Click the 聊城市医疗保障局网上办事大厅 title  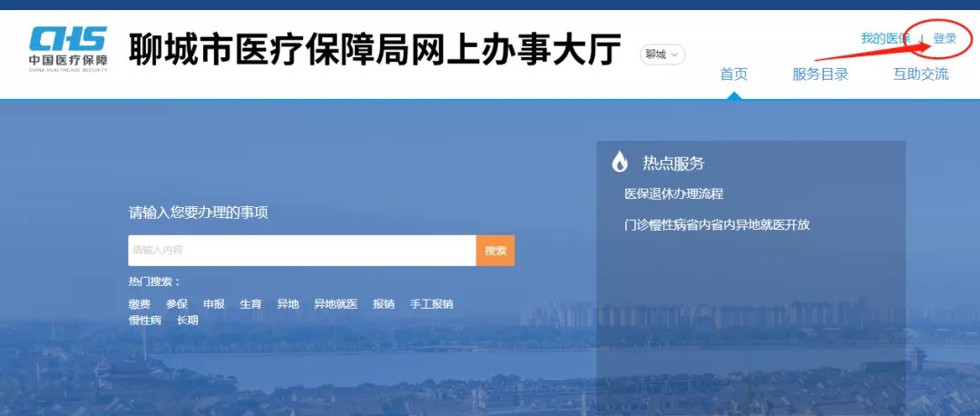[x=375, y=49]
